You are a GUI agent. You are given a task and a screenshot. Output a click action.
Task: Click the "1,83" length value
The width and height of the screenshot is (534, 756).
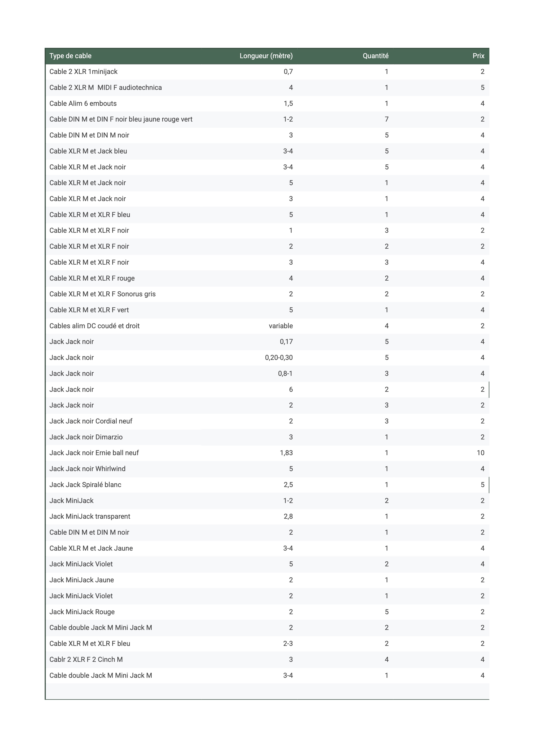coord(286,453)
